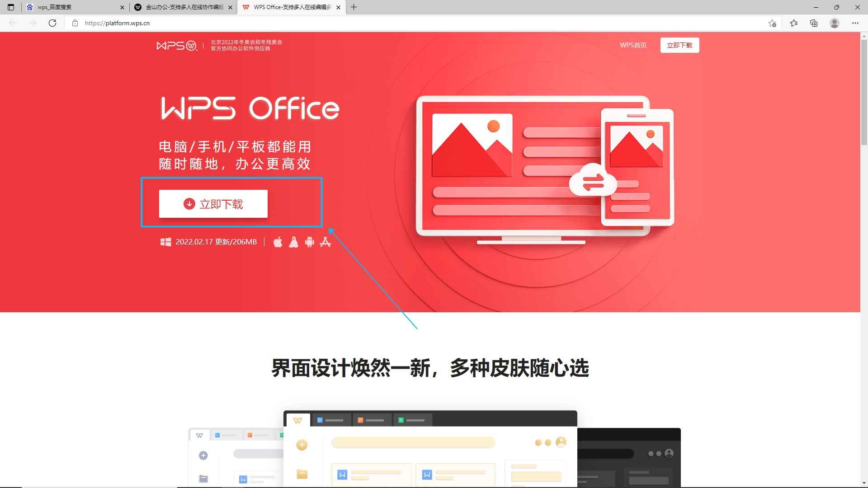
Task: Open the browser profile menu
Action: 834,23
